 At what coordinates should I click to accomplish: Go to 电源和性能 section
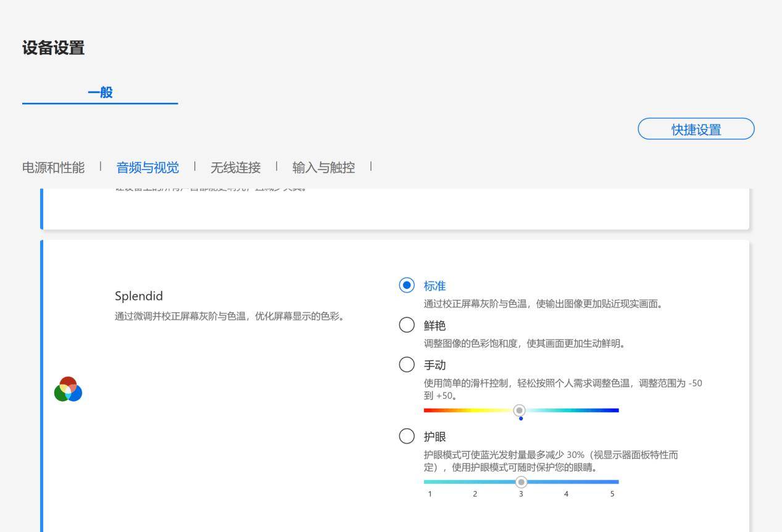click(x=54, y=167)
